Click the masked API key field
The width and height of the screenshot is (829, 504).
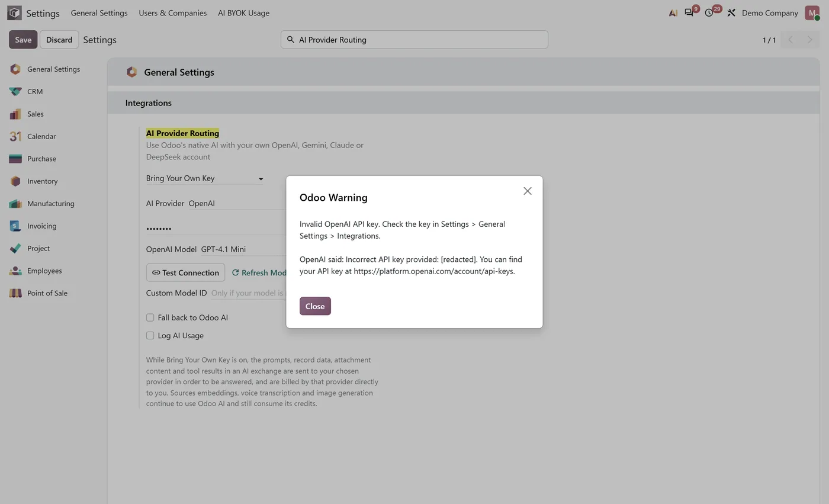(216, 228)
